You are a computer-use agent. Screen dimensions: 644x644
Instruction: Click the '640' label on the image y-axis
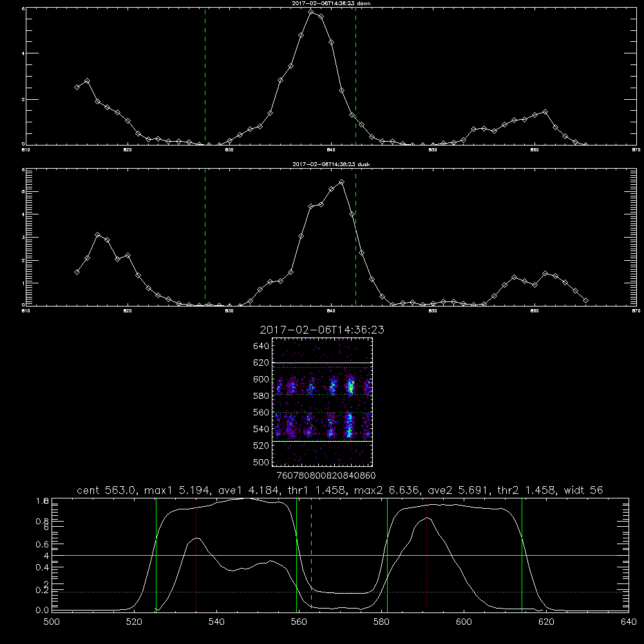click(261, 346)
